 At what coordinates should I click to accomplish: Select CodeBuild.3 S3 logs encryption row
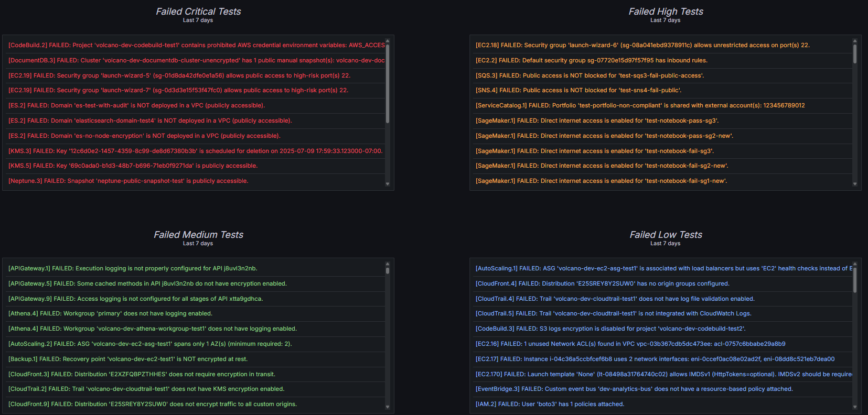(661, 329)
